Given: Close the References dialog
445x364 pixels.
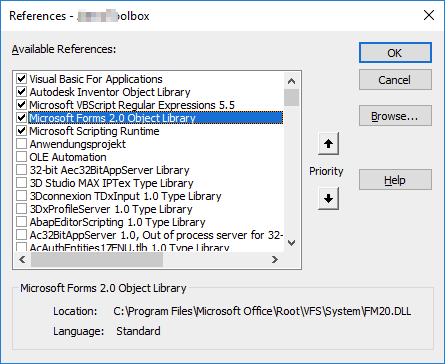Looking at the screenshot, I should 429,15.
